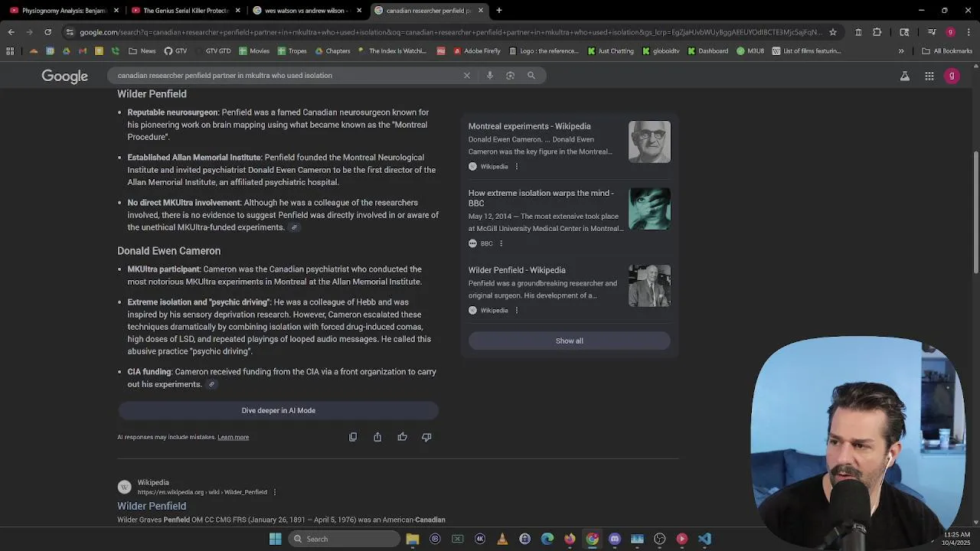Launch VLC from the taskbar

click(502, 539)
